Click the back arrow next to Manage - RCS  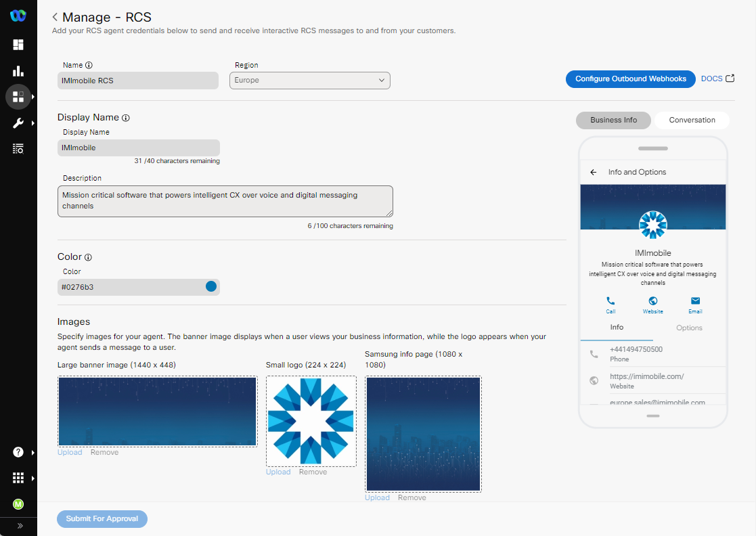(55, 18)
